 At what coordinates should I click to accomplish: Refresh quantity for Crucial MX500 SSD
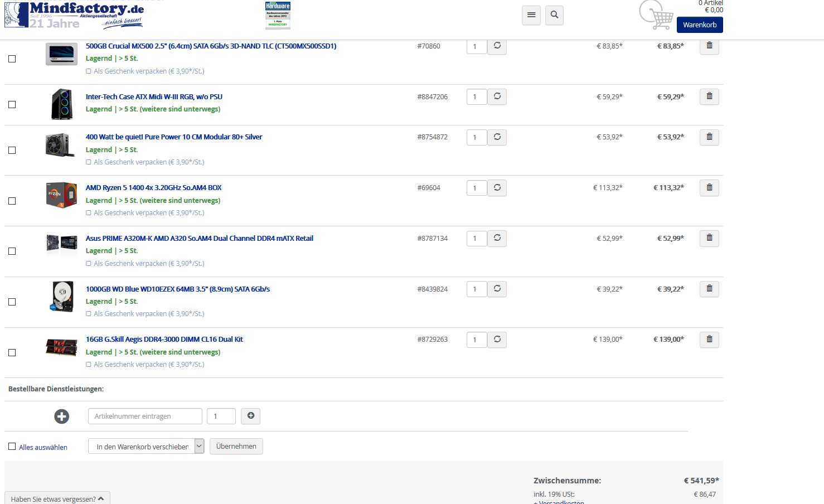497,46
